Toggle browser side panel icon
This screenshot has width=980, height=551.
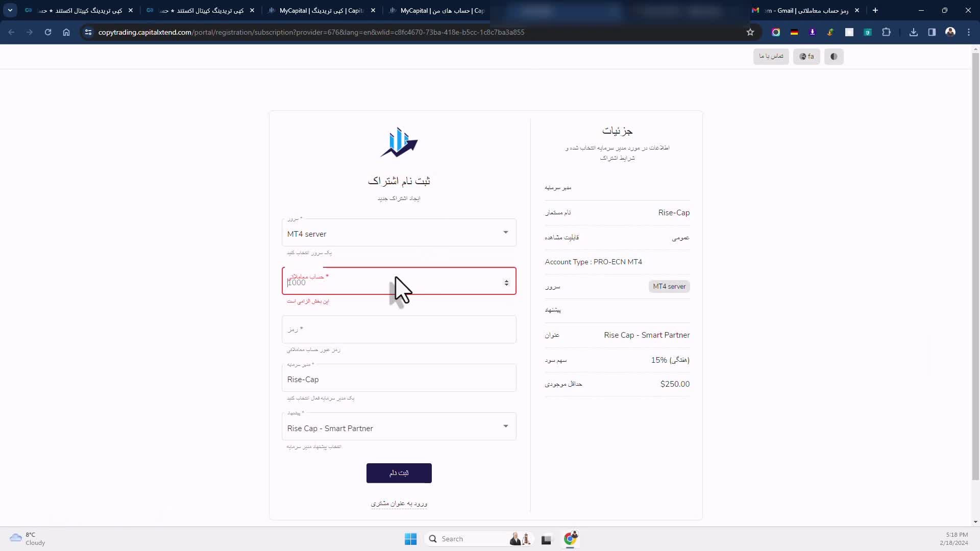coord(932,32)
